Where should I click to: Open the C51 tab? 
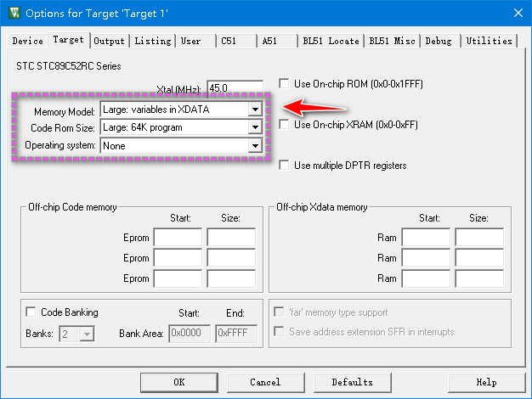click(x=236, y=41)
